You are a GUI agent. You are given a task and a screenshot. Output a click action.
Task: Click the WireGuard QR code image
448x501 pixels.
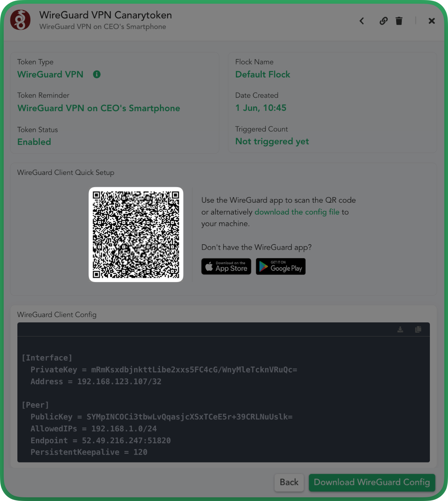tap(136, 235)
